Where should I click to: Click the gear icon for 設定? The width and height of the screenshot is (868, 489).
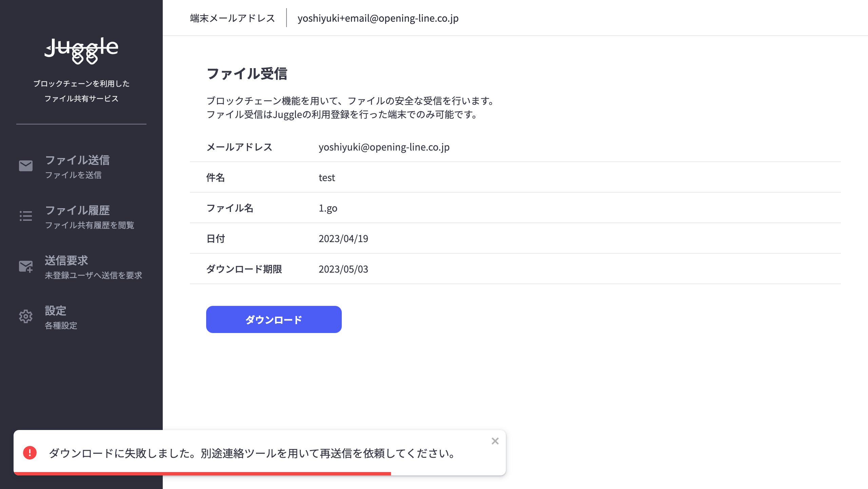pyautogui.click(x=26, y=316)
